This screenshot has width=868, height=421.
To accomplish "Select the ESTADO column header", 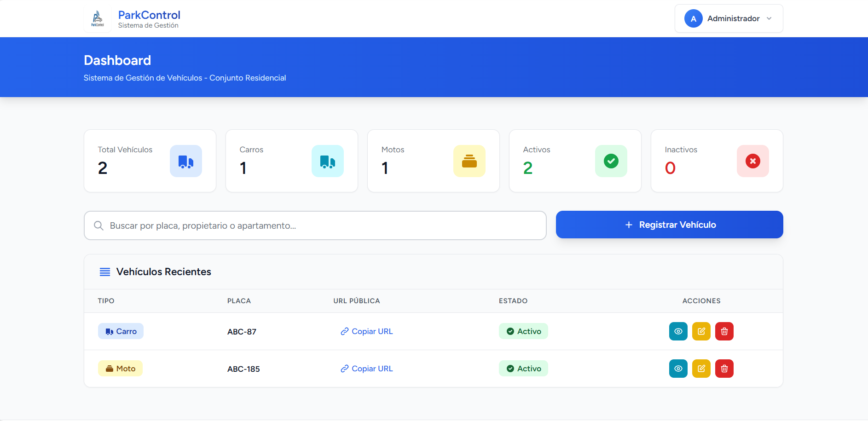I will pyautogui.click(x=513, y=301).
